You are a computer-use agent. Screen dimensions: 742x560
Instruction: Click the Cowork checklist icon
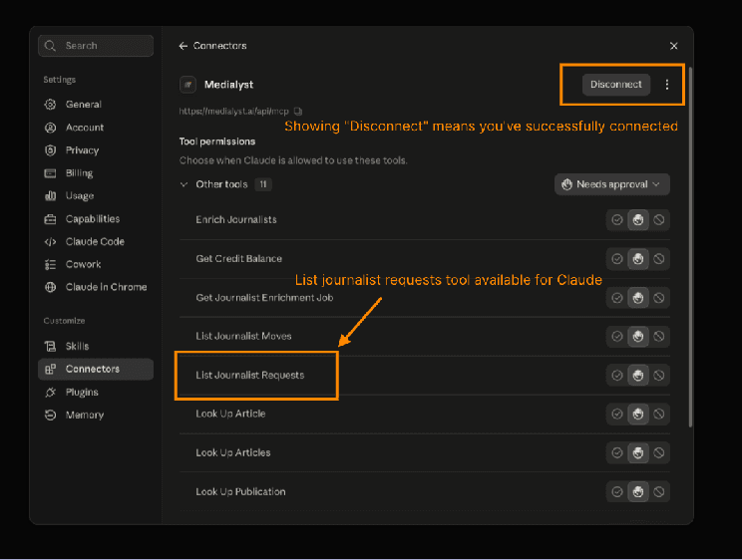[50, 264]
